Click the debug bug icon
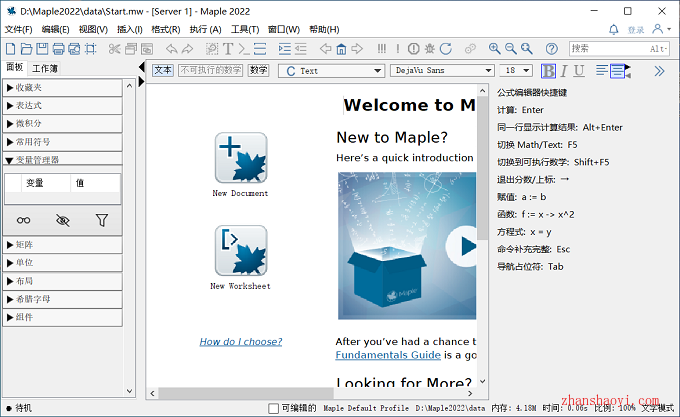This screenshot has width=680, height=417. pyautogui.click(x=430, y=49)
